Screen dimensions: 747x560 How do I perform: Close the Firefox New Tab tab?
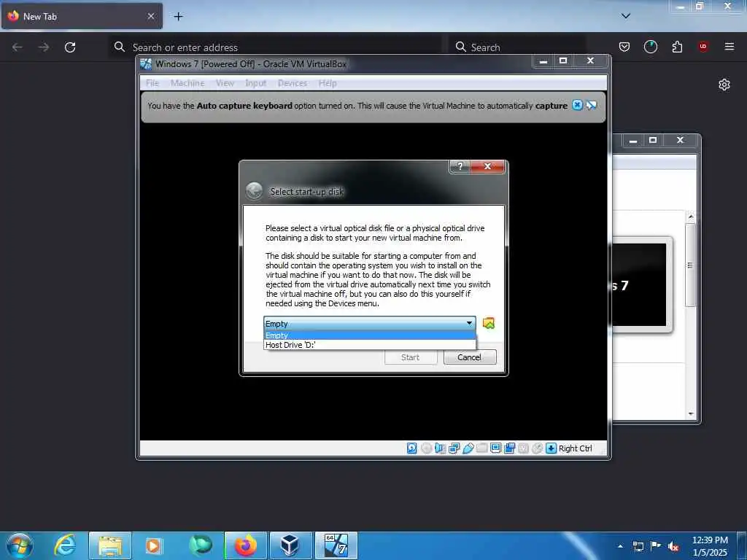pos(151,16)
